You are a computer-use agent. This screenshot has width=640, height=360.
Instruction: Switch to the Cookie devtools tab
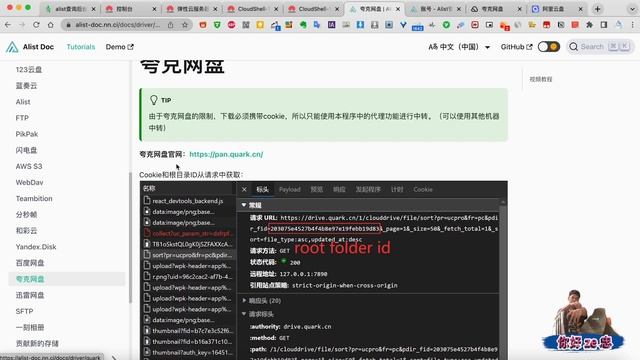pos(423,189)
